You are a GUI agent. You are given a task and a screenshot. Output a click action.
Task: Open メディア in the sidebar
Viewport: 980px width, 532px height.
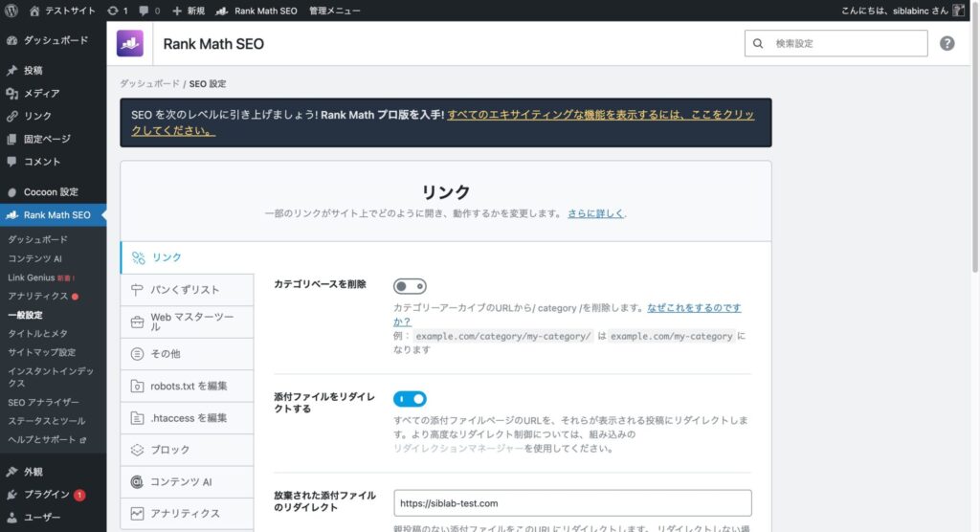[54, 93]
